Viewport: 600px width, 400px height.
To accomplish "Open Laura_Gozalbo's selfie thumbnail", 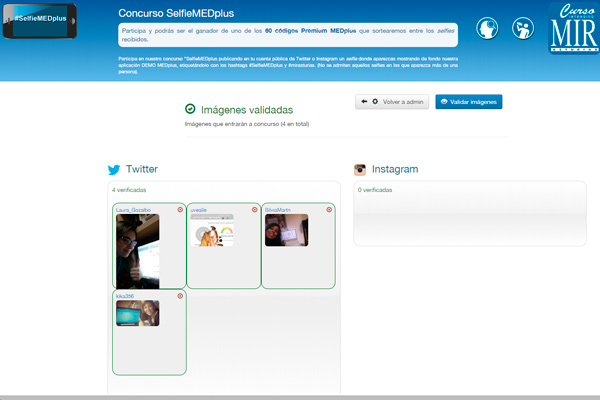I will (x=137, y=252).
